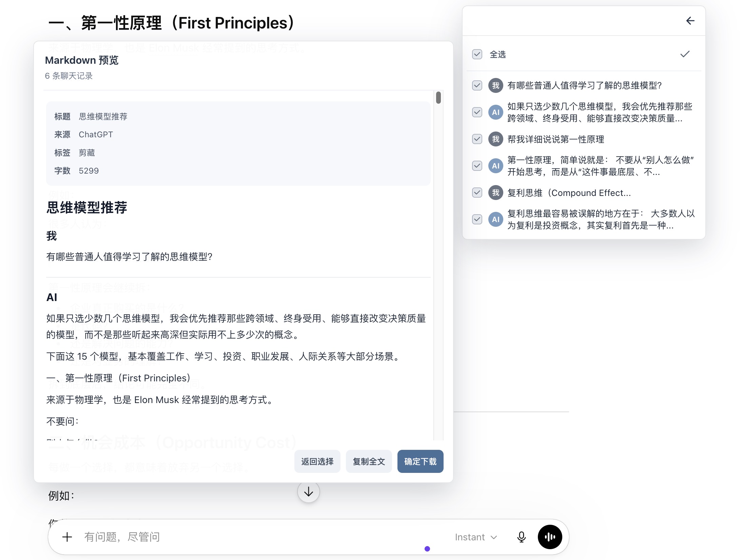Click the 剪藏 tag value

(x=87, y=153)
